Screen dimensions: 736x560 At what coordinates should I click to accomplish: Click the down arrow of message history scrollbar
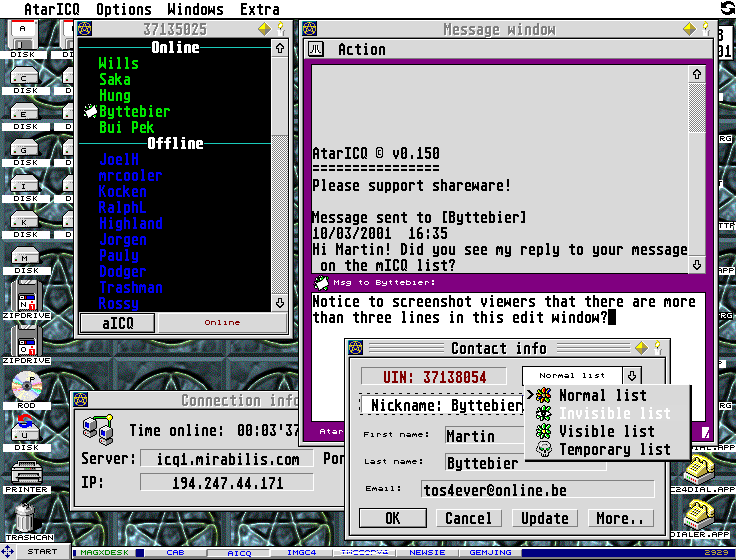[x=697, y=265]
